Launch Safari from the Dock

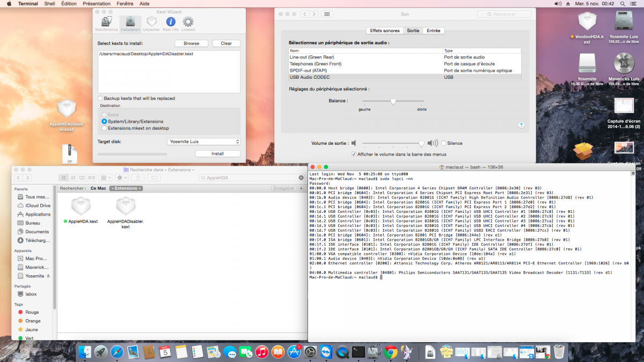[117, 352]
